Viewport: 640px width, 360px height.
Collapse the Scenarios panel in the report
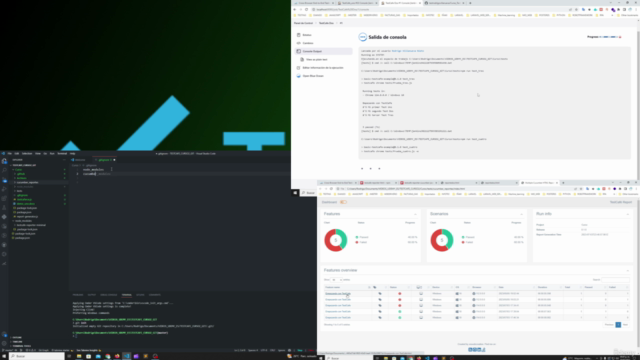coord(521,214)
